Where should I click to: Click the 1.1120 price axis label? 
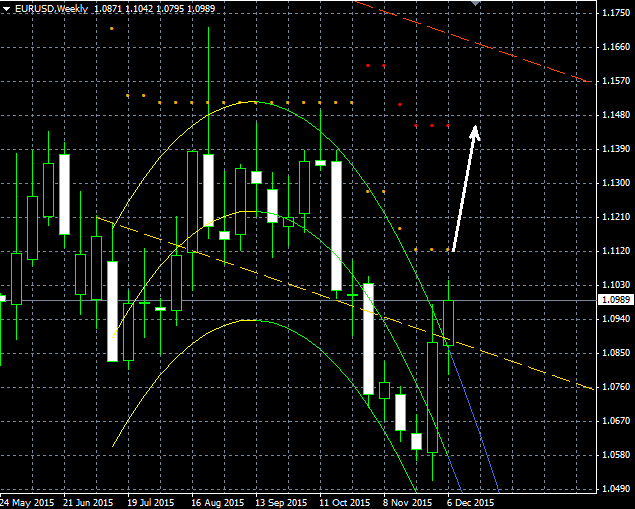click(x=616, y=251)
